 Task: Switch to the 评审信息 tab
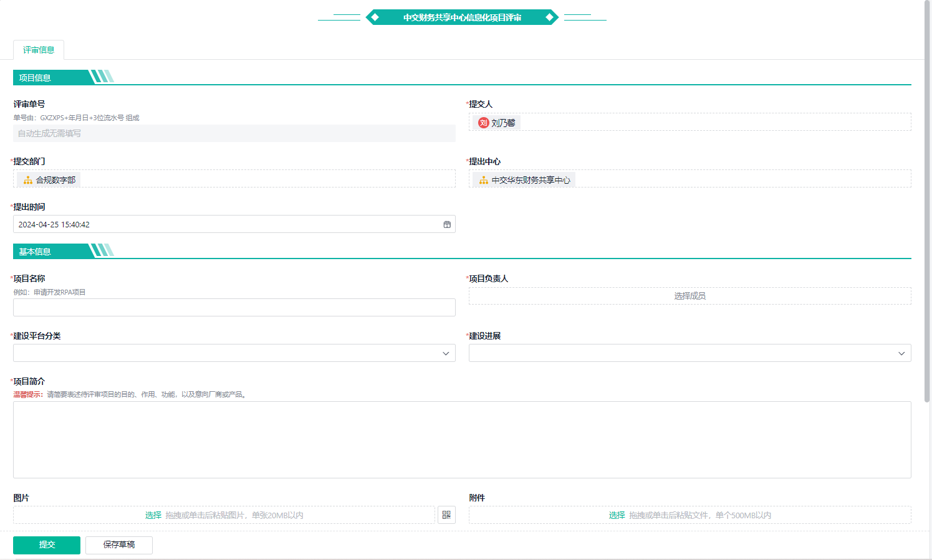[x=39, y=50]
